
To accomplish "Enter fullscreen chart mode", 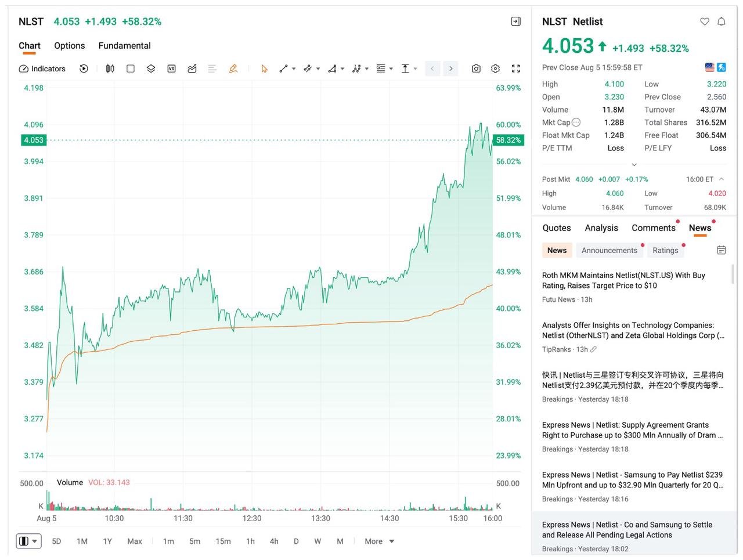I will coord(515,68).
